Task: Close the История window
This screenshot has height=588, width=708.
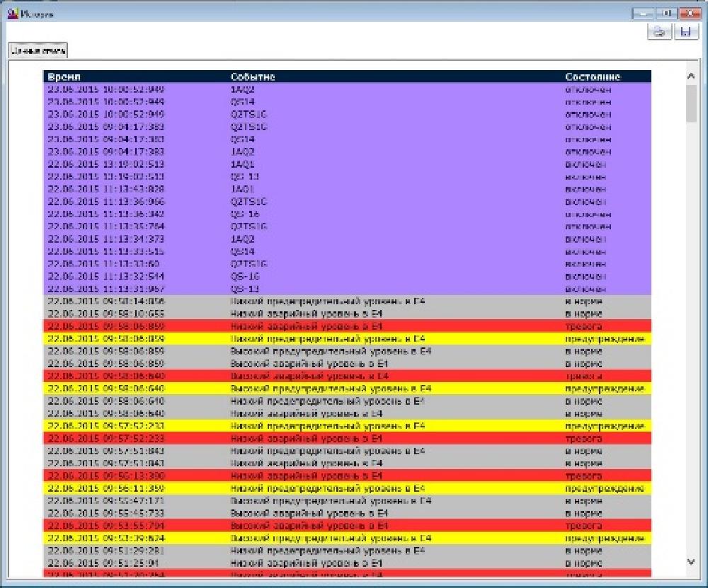Action: pyautogui.click(x=690, y=14)
